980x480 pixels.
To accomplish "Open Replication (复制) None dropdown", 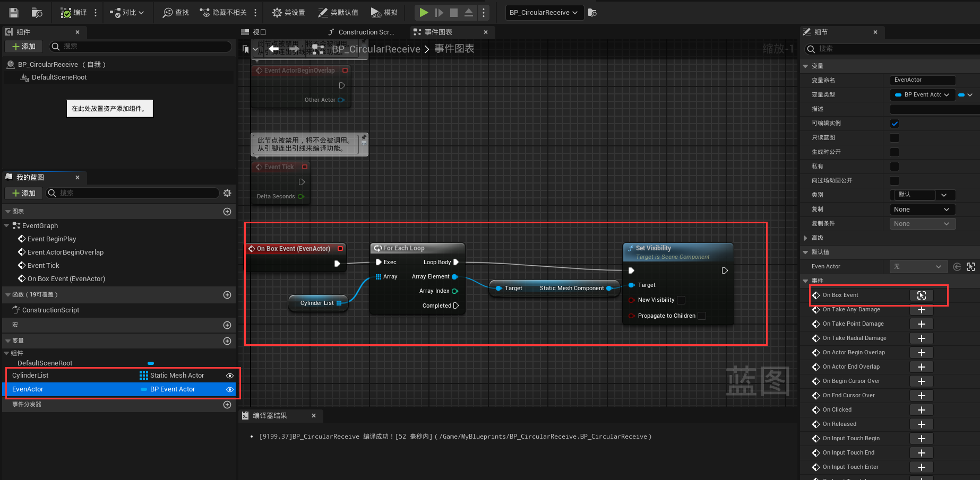I will pos(923,210).
